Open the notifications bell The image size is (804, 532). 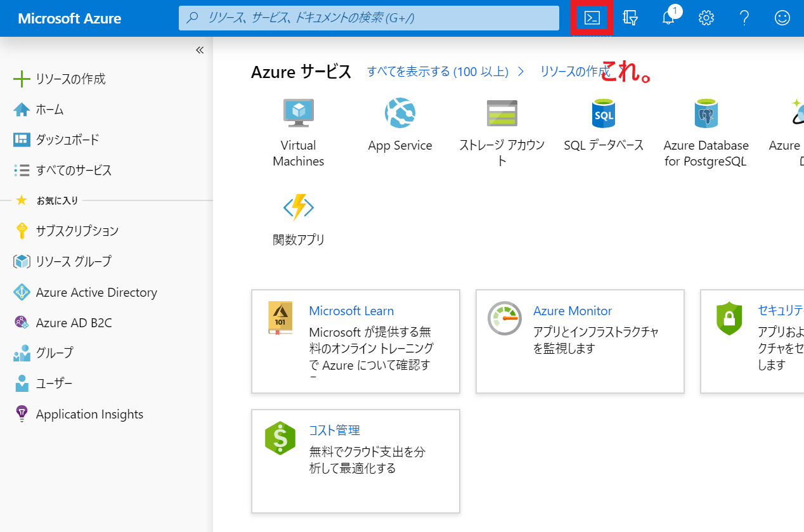(668, 18)
